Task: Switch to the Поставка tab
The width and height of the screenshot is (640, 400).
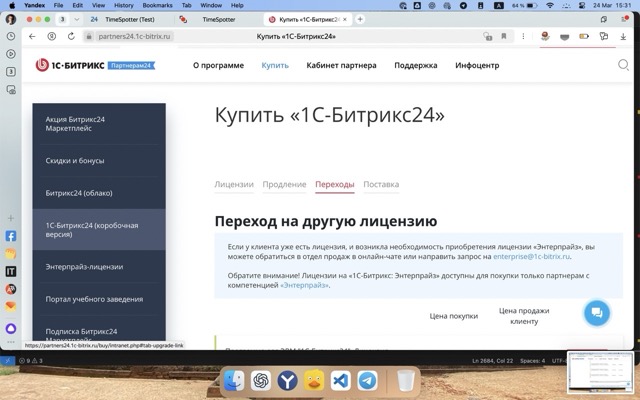Action: (x=381, y=184)
